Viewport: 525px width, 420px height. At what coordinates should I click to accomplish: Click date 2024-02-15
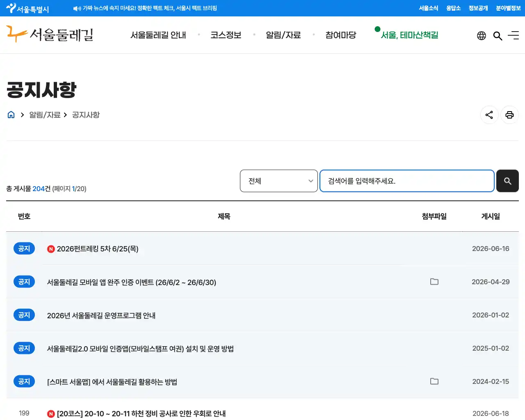[x=491, y=381]
